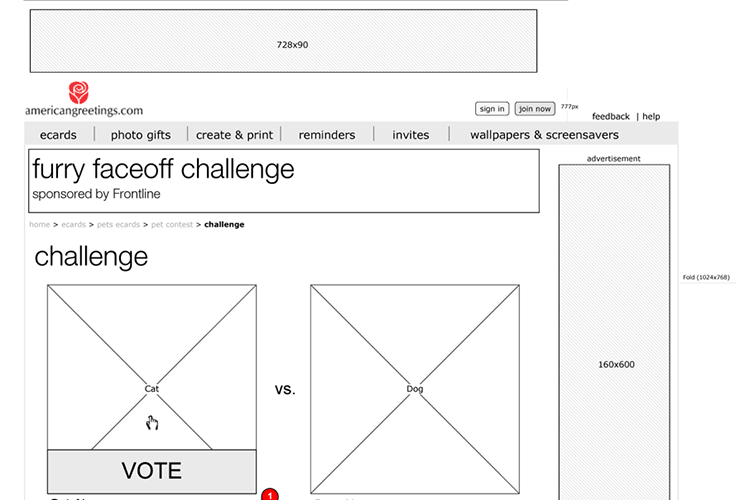Select the ecards navigation tab

click(58, 135)
